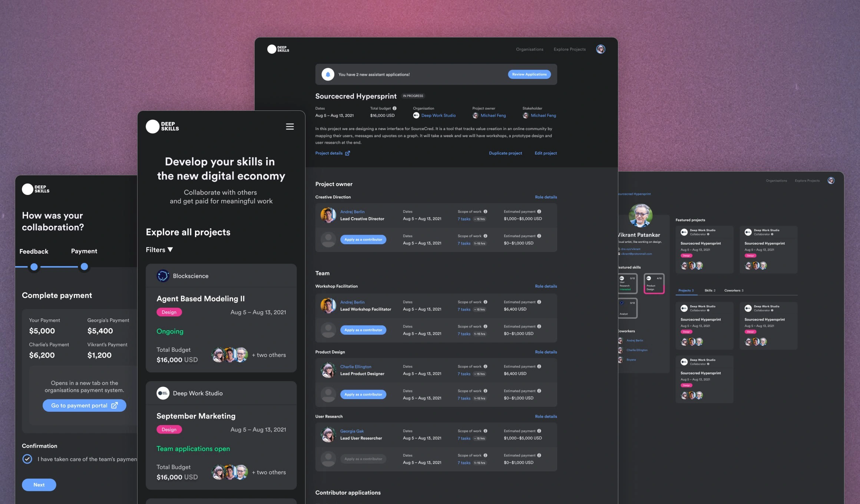This screenshot has height=504, width=860.
Task: Click the hamburger menu icon
Action: (291, 127)
